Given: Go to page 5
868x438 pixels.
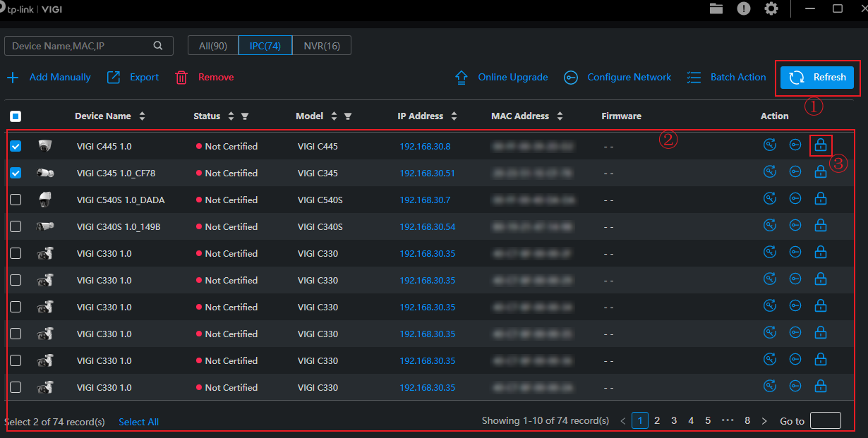Looking at the screenshot, I should click(x=708, y=420).
